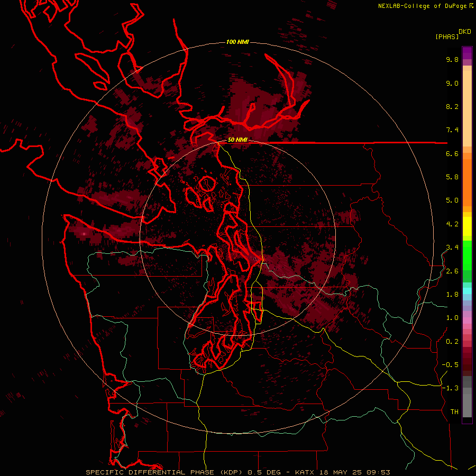Select the 9.8 scale value
476x476 pixels.
point(452,59)
